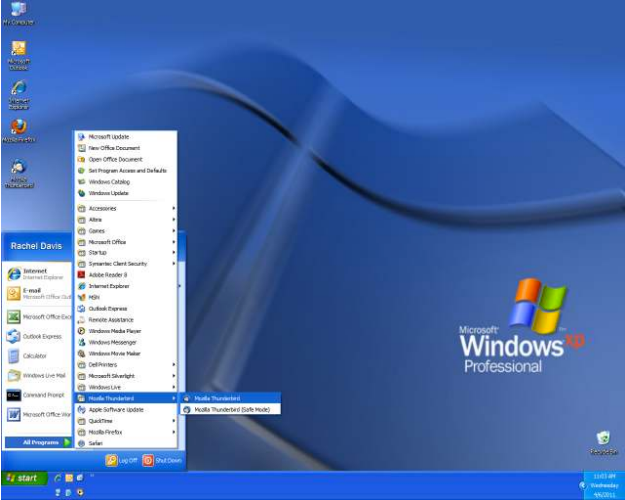Open Remote Assistance in All Programs
Screen dimensions: 625x500
(x=126, y=320)
